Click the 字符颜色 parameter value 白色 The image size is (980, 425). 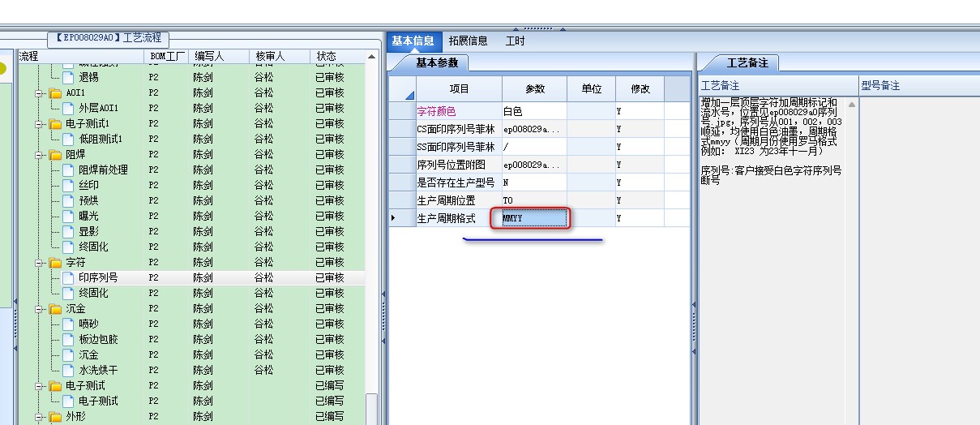(534, 111)
